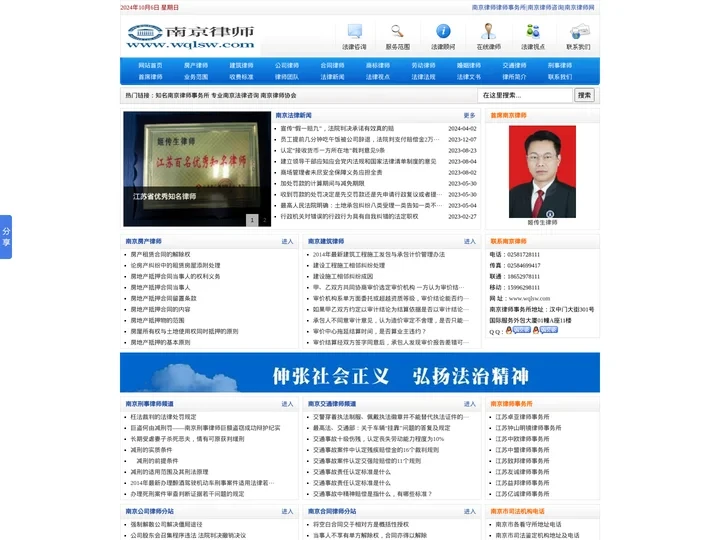Image resolution: width=720 pixels, height=540 pixels.
Task: Open the 法律视点 people icon
Action: pos(533,31)
